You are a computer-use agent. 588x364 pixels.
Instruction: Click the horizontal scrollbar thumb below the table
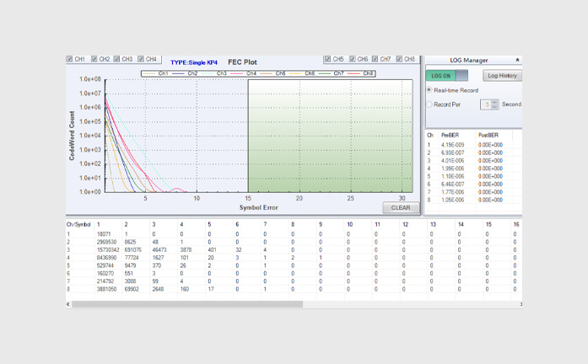[187, 304]
